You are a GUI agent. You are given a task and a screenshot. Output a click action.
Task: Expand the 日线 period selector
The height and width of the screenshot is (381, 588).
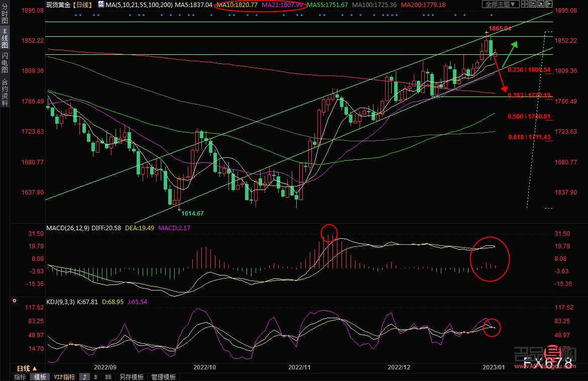pos(27,368)
